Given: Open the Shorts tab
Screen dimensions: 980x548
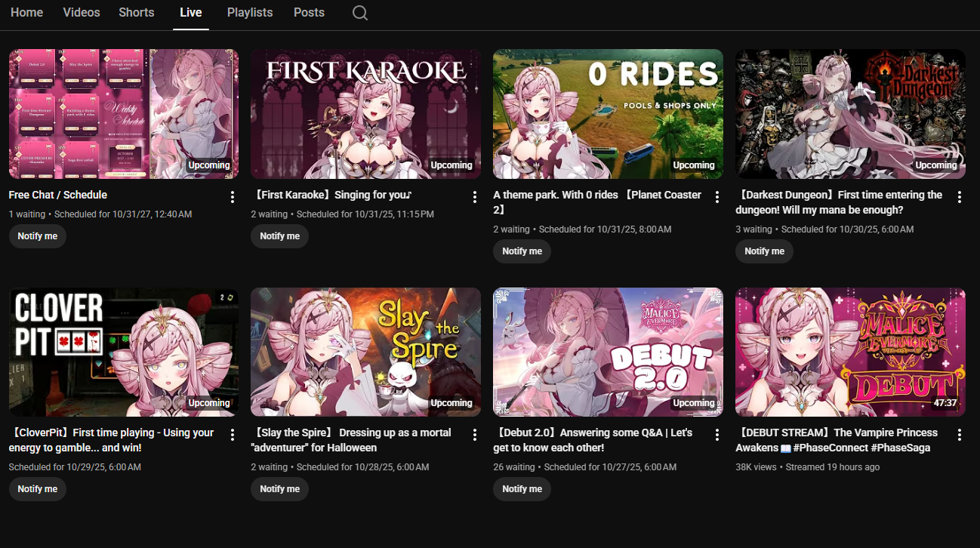Looking at the screenshot, I should pyautogui.click(x=137, y=13).
